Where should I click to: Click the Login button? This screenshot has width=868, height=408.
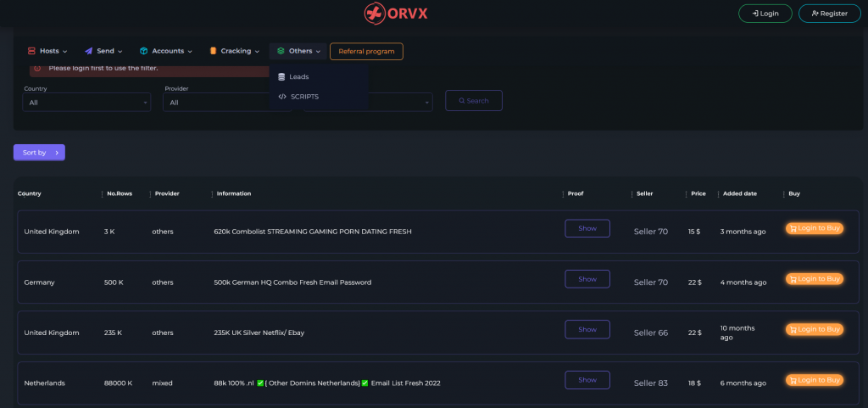pyautogui.click(x=765, y=14)
